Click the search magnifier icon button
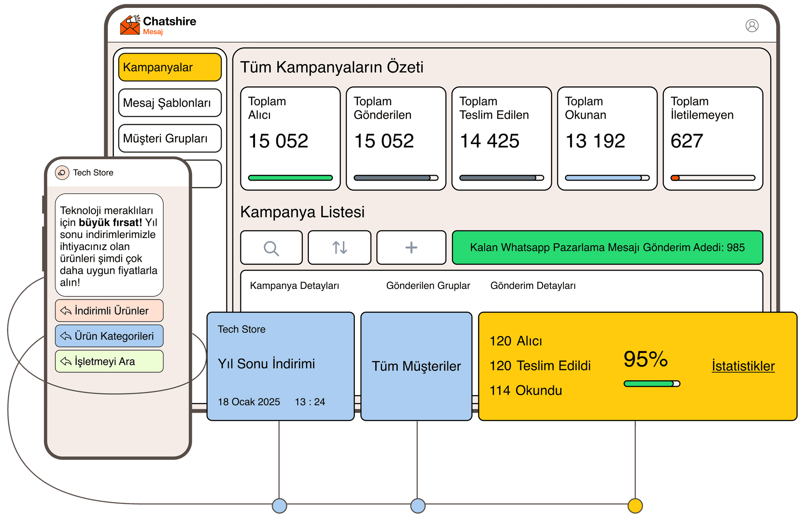 point(271,248)
